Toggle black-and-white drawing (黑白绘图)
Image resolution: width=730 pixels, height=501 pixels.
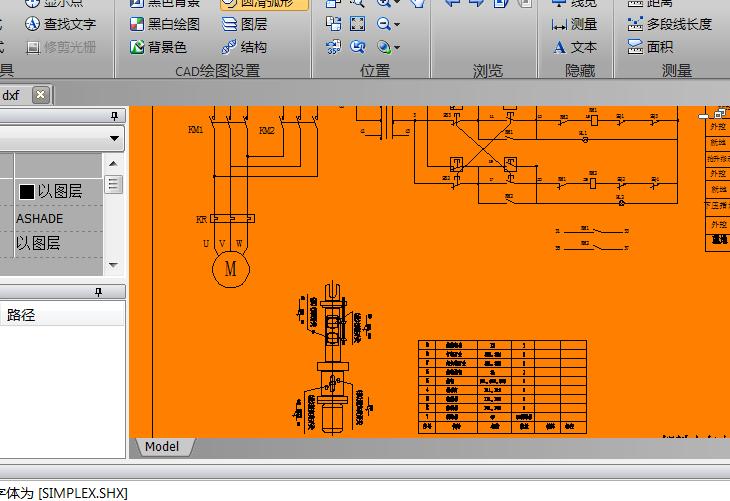165,24
